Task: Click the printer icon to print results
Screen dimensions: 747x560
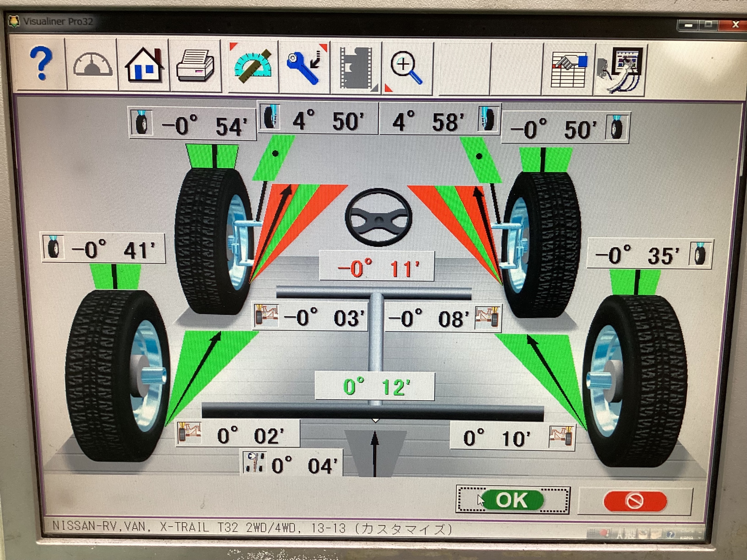Action: click(x=195, y=65)
